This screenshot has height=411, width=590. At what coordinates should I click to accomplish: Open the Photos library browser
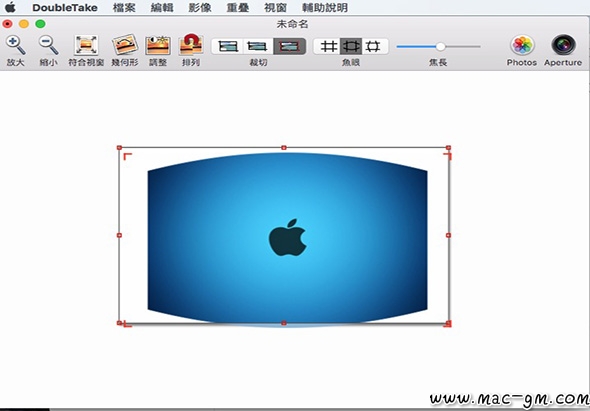tap(522, 45)
